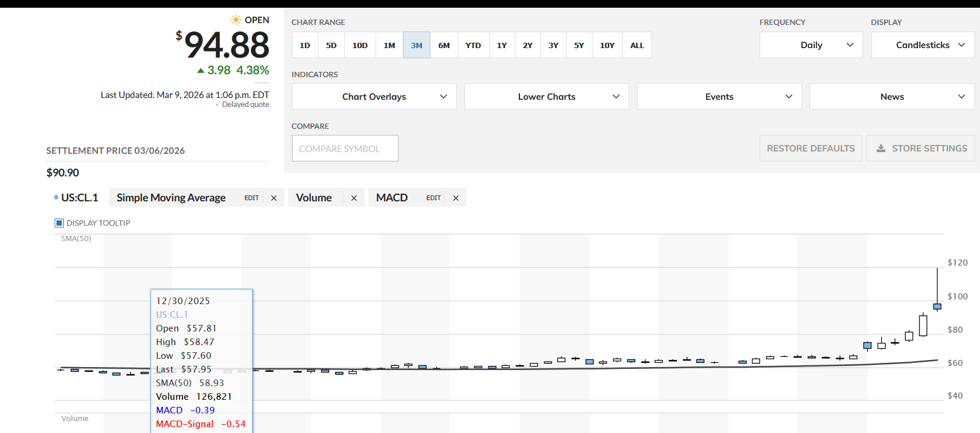This screenshot has width=980, height=433.
Task: Select the 3Y chart range
Action: click(553, 45)
